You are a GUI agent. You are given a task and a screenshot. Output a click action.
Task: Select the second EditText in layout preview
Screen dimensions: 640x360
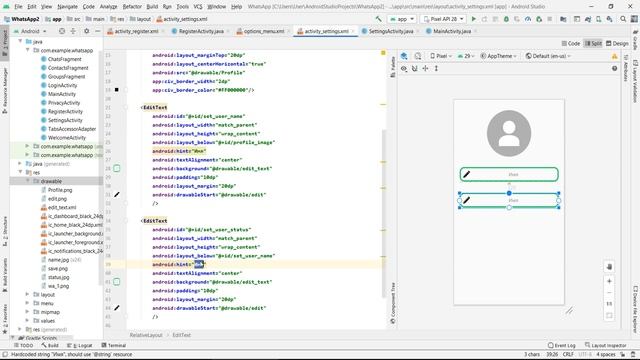click(509, 200)
